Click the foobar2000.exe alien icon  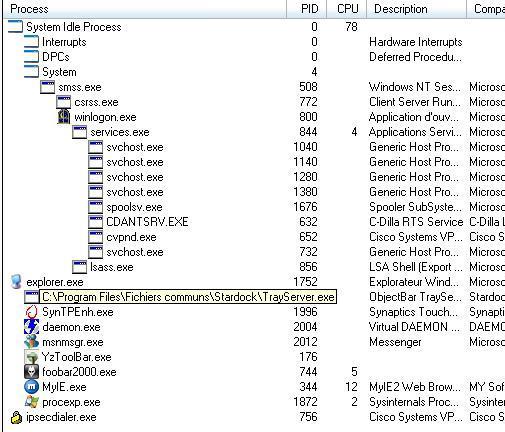pyautogui.click(x=31, y=372)
